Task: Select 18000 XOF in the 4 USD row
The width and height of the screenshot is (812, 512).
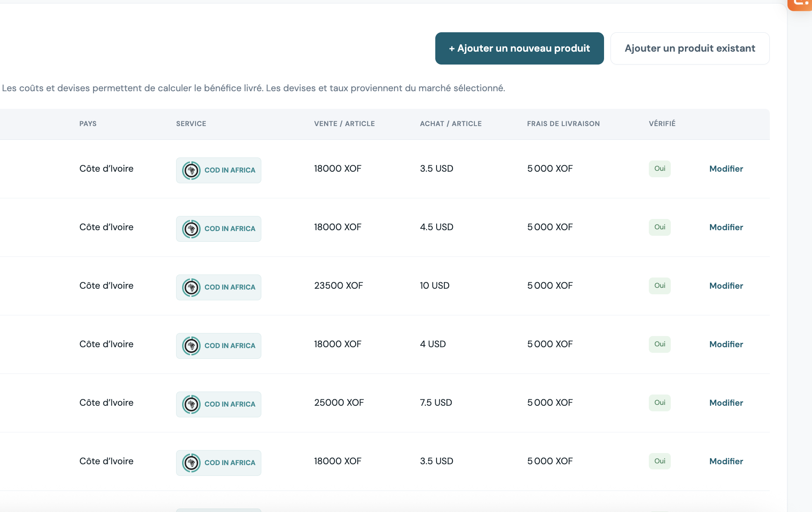Action: point(338,344)
